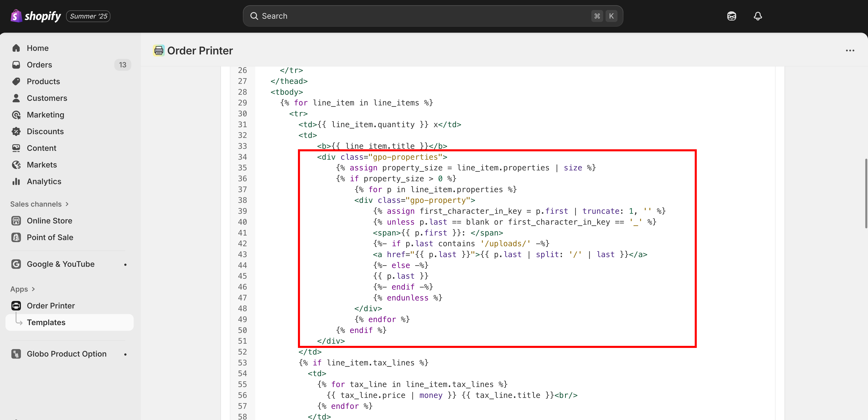Open Globo Product Option app link
Viewport: 868px width, 420px height.
click(x=67, y=354)
